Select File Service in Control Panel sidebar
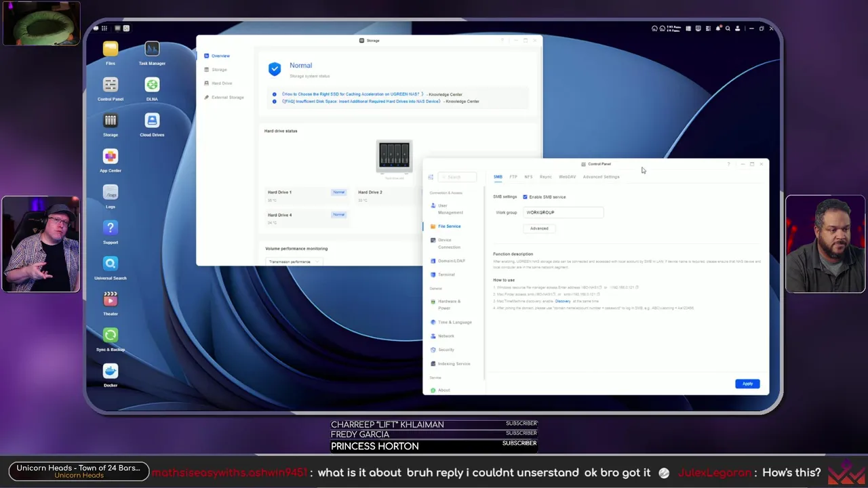This screenshot has width=868, height=488. pos(449,226)
